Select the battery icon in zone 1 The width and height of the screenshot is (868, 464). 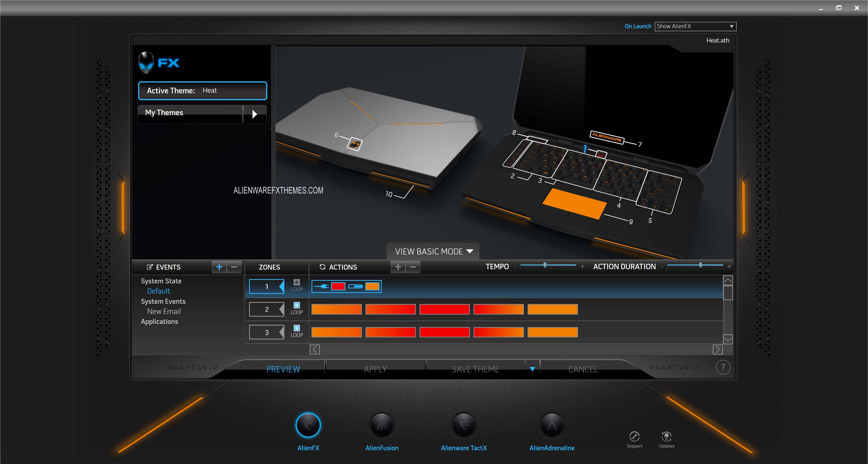click(x=356, y=286)
